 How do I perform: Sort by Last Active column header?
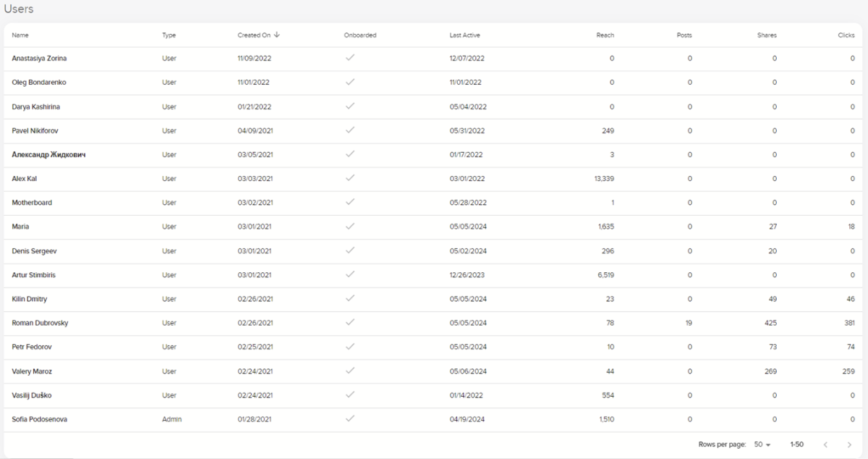[464, 35]
